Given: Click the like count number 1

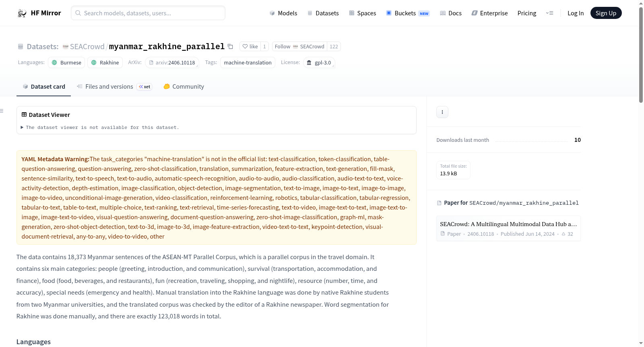Looking at the screenshot, I should pos(264,46).
